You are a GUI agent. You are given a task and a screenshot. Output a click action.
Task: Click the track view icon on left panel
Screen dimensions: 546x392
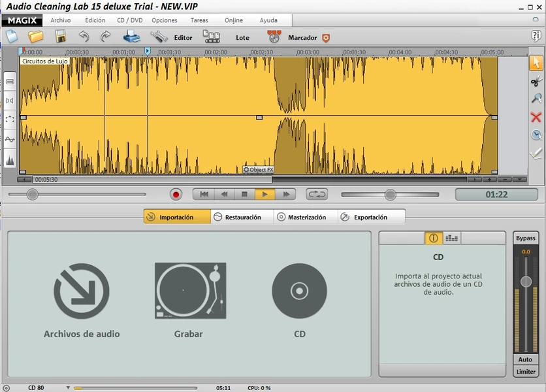point(10,82)
